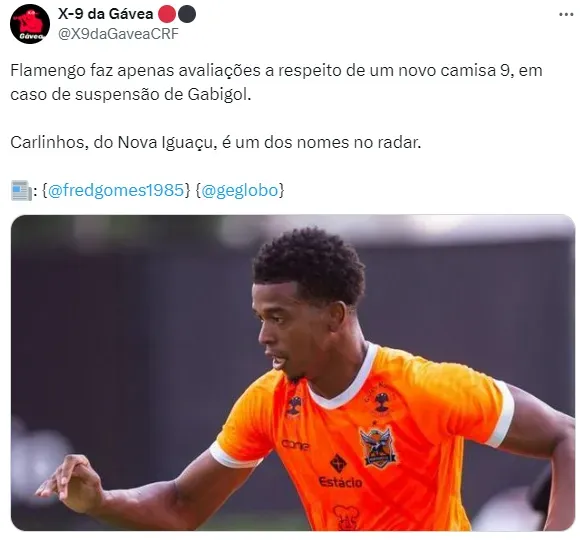
Task: Click the first line about Flamengo's new camisa 9
Action: click(276, 70)
